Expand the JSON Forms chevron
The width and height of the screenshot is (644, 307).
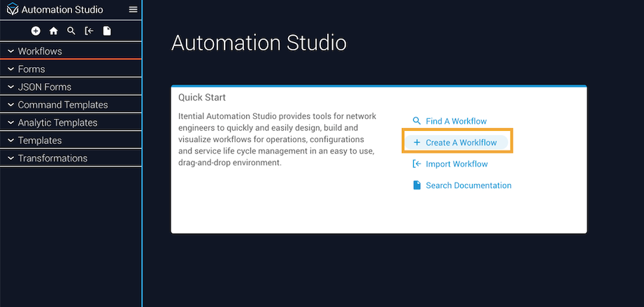11,87
